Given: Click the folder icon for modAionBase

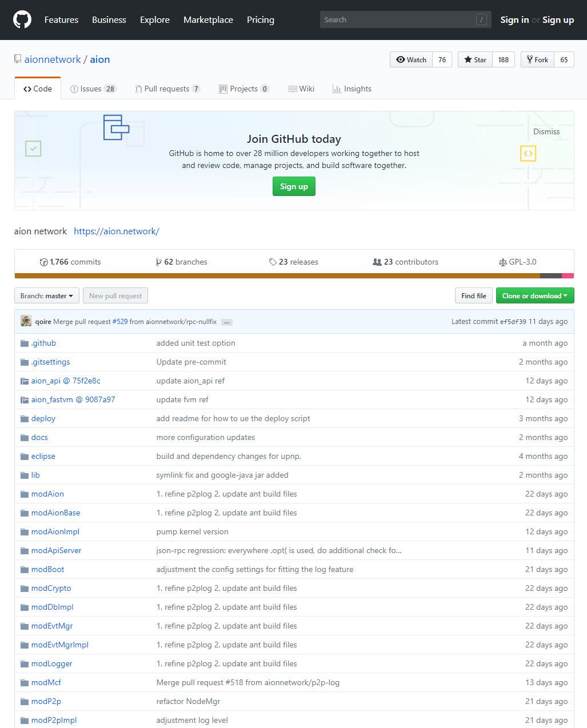Looking at the screenshot, I should click(x=25, y=513).
